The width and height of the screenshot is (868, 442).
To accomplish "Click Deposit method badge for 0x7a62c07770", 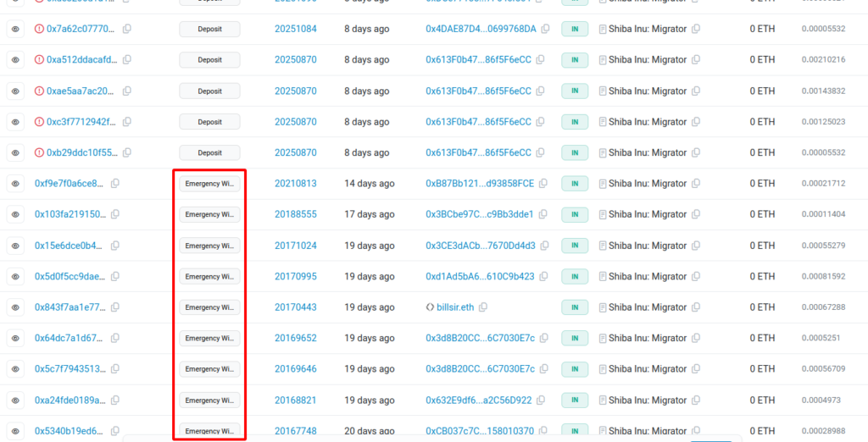I will 210,29.
